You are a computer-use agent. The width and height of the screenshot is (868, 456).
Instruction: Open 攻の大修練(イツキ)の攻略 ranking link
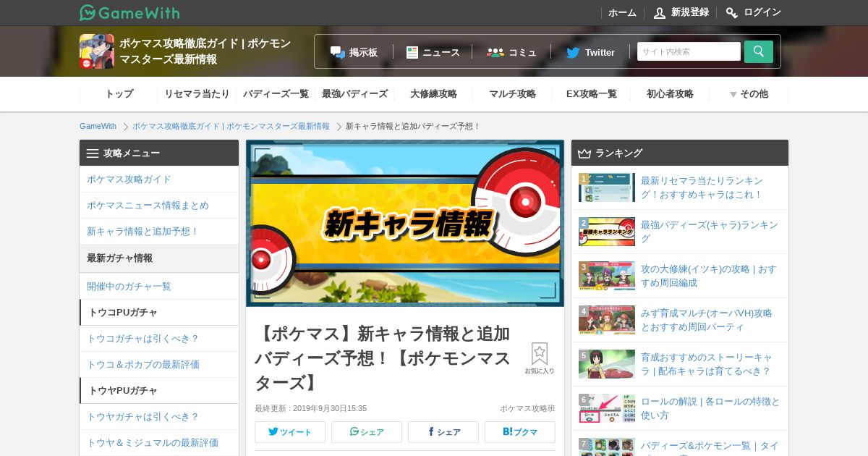pyautogui.click(x=709, y=276)
